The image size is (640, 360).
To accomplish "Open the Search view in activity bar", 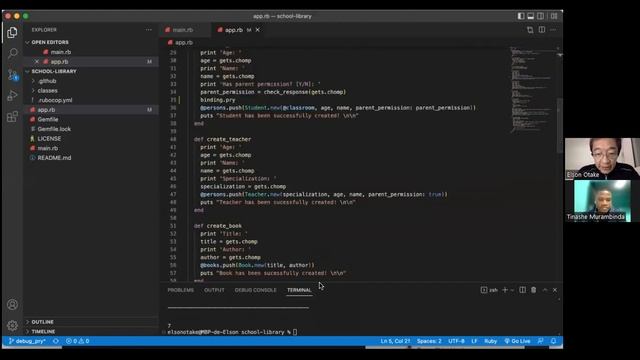I will 12,53.
